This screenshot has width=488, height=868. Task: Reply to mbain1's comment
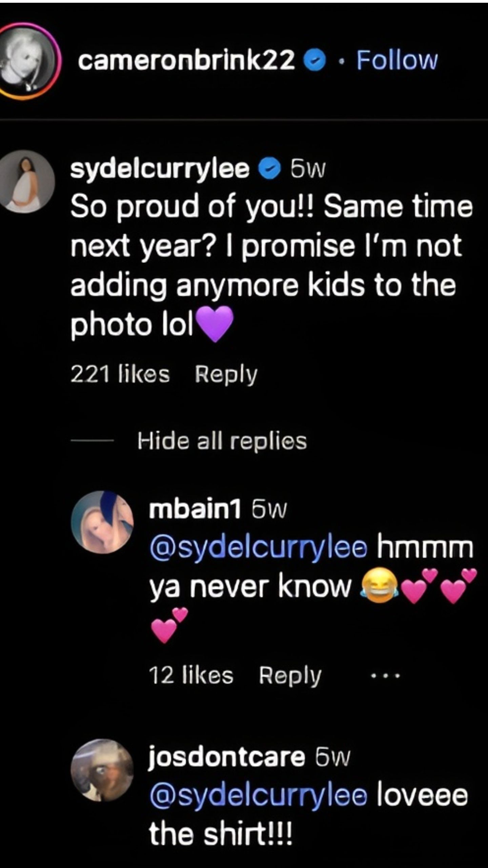pyautogui.click(x=290, y=676)
